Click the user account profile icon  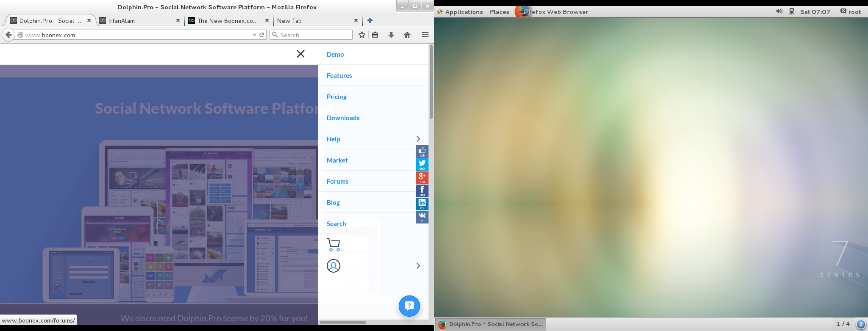334,266
